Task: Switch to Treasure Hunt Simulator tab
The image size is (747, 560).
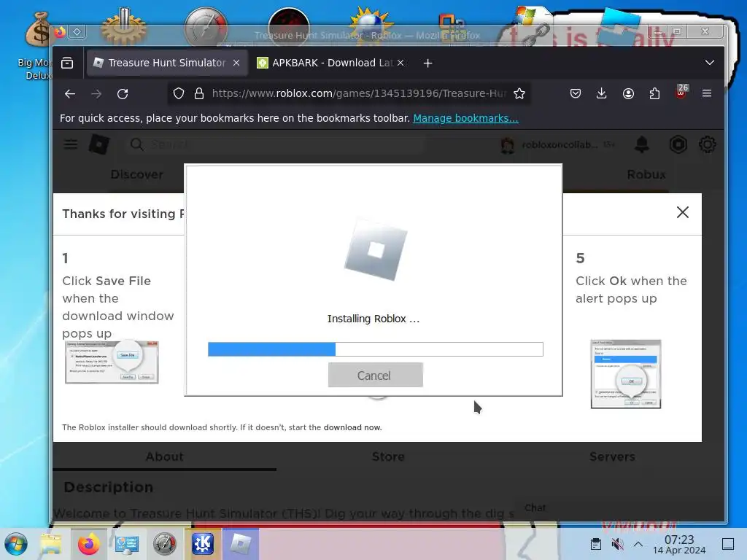Action: pyautogui.click(x=167, y=63)
